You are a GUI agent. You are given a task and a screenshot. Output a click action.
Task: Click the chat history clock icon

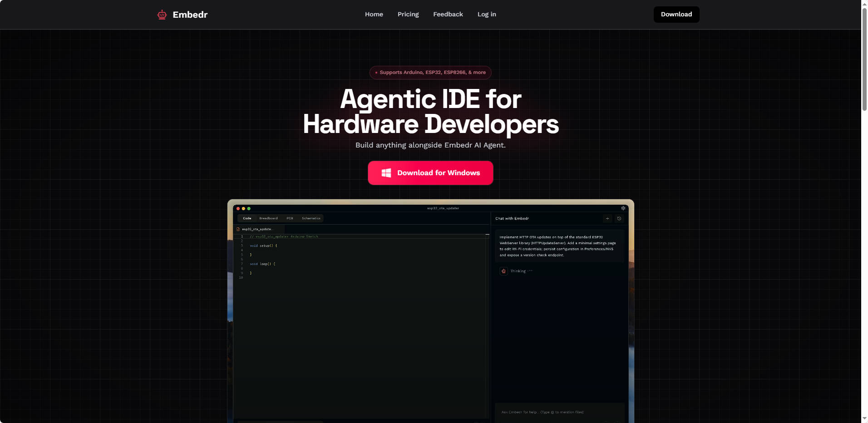(x=619, y=219)
